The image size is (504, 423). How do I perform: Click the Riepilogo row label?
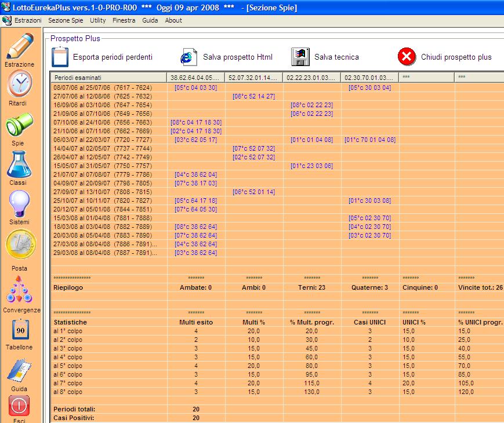68,287
